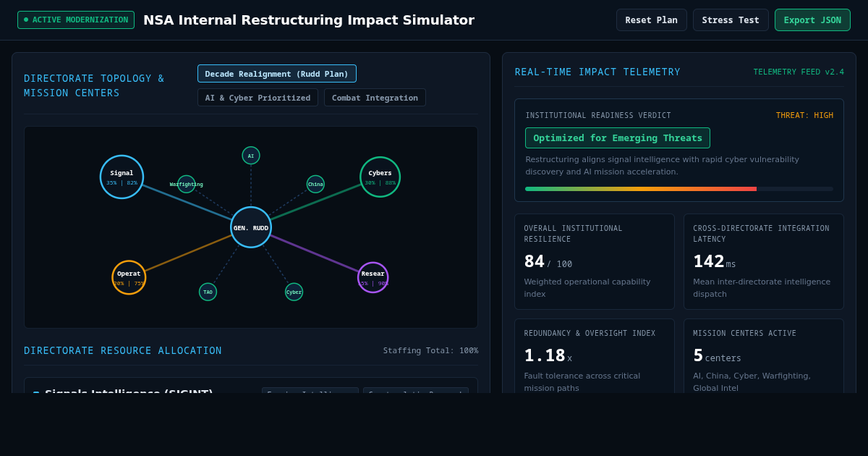Screen dimensions: 868x456
Task: Click the TELEMETRY FEED v2.4 label
Action: click(x=799, y=72)
